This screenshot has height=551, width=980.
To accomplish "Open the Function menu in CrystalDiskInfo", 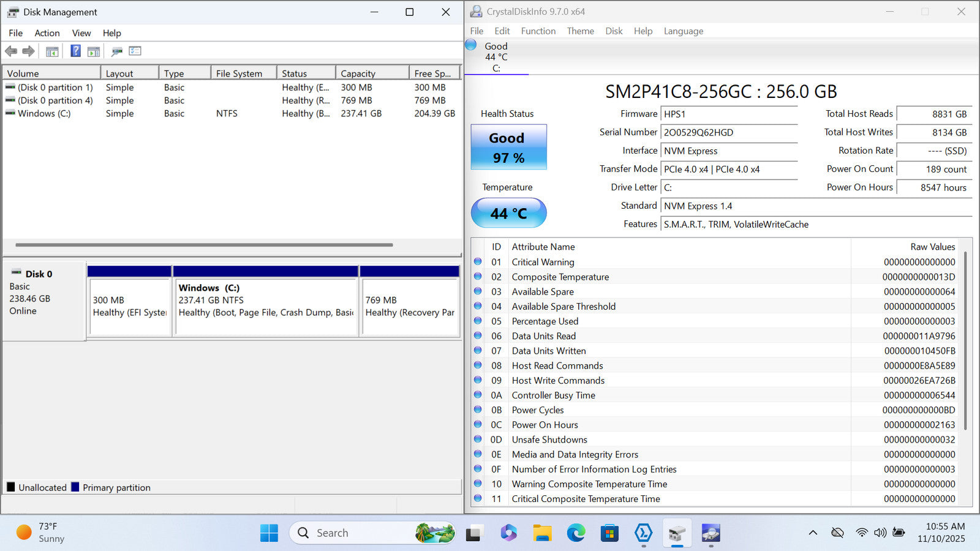I will coord(538,31).
